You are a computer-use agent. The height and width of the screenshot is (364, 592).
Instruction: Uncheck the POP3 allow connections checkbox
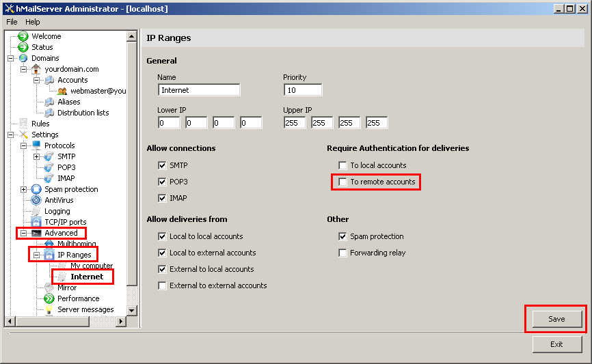[162, 182]
